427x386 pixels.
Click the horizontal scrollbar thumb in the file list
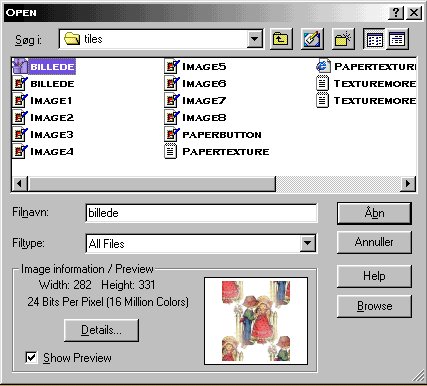pyautogui.click(x=152, y=184)
